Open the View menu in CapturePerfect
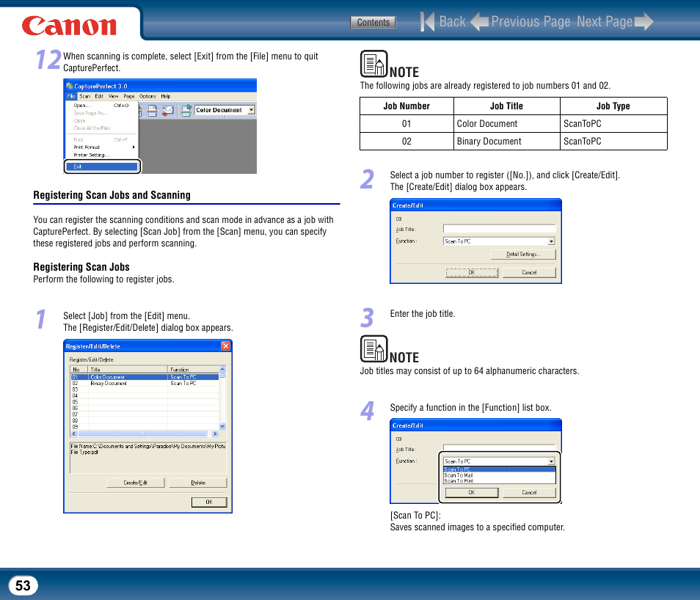The height and width of the screenshot is (600, 700). coord(114,96)
